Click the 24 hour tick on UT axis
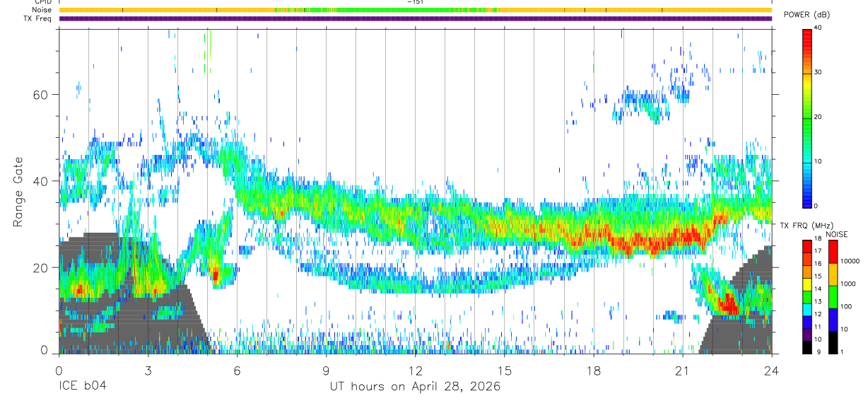The image size is (868, 401). 771,370
